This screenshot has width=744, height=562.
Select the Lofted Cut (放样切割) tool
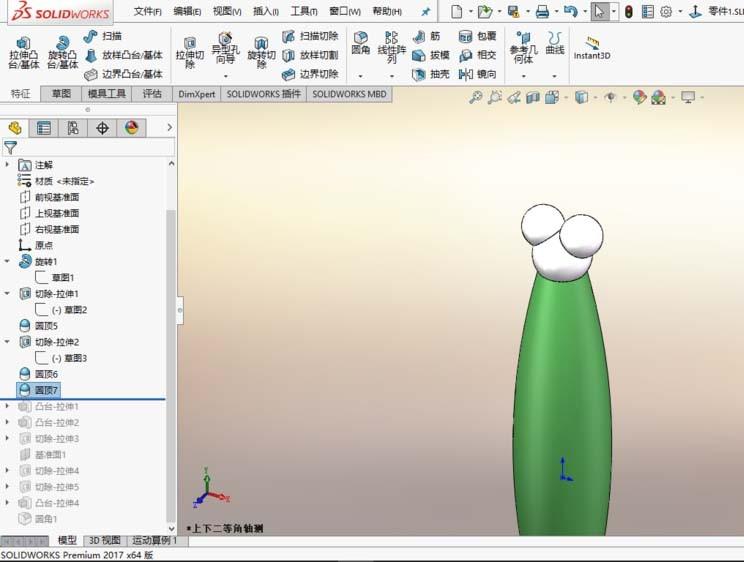(x=310, y=55)
